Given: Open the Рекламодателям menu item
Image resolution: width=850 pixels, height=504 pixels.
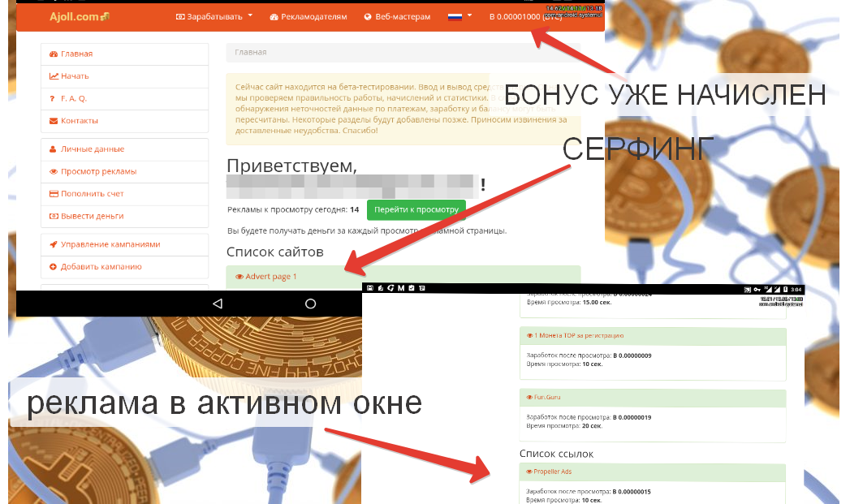Looking at the screenshot, I should 308,17.
